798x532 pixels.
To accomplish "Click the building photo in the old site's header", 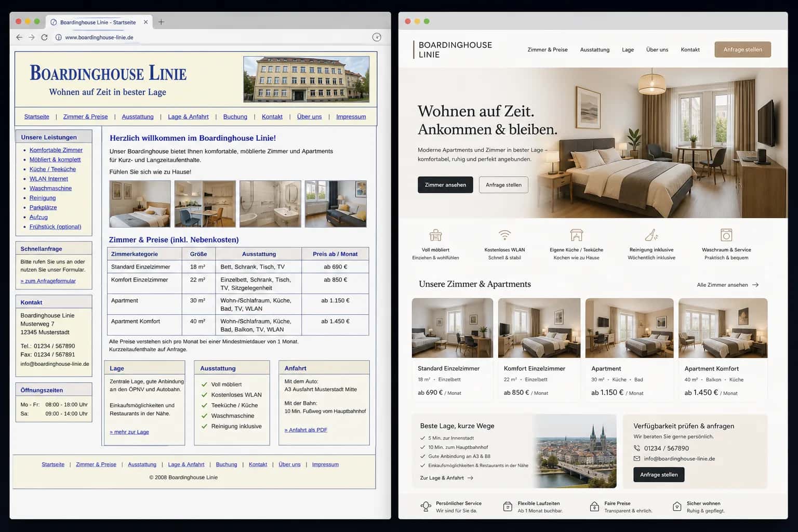I will tap(307, 79).
